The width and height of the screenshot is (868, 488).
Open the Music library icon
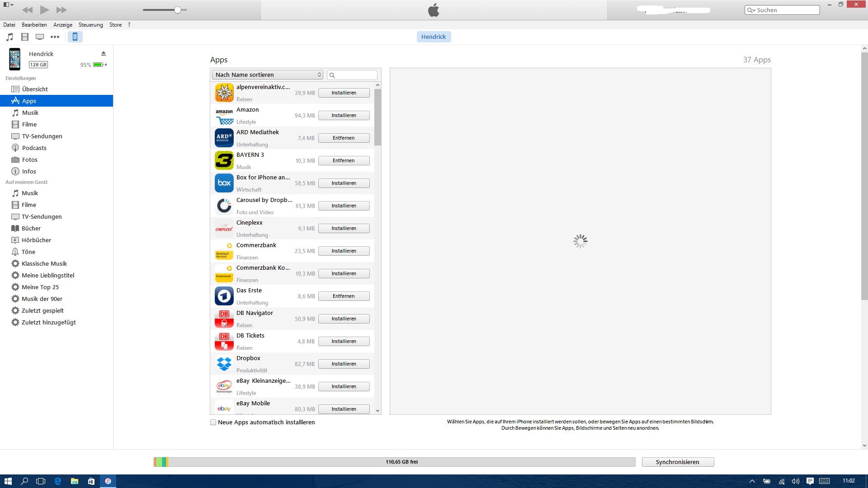pyautogui.click(x=10, y=37)
